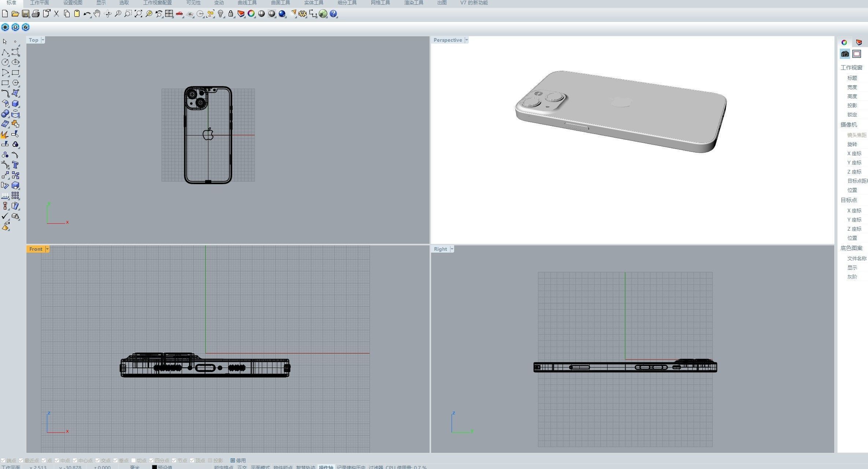Click the Cut scissors icon
This screenshot has height=469, width=868.
[56, 14]
